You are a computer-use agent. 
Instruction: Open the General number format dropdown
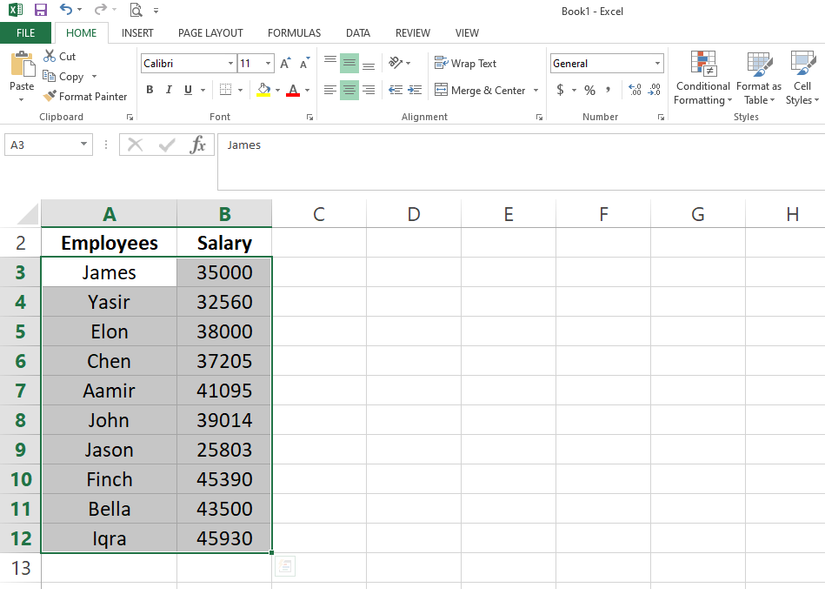click(657, 63)
